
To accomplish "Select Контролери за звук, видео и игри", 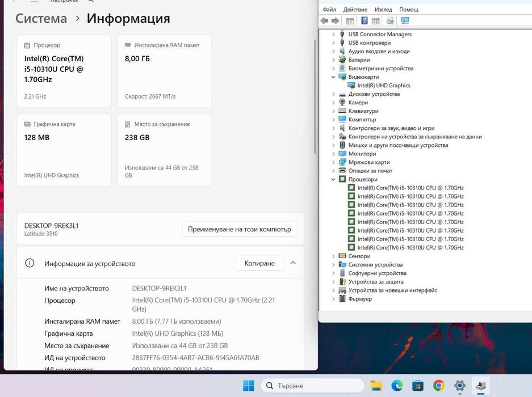I will [x=391, y=128].
